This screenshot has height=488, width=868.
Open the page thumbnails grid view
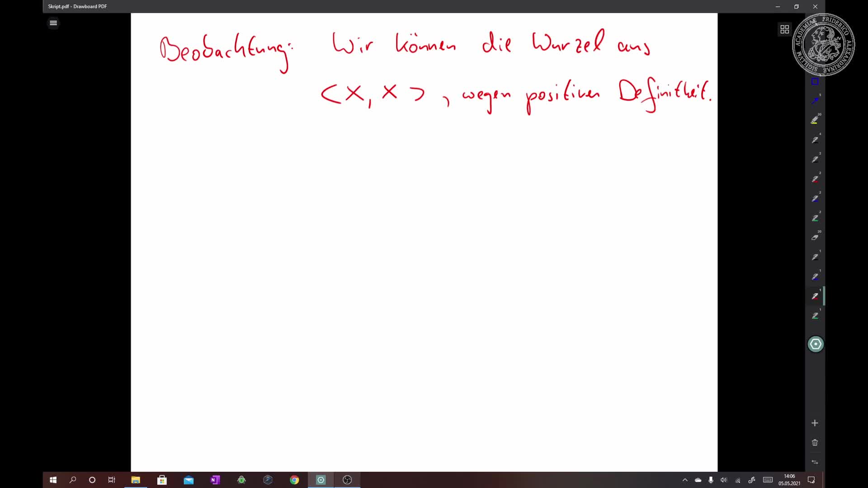[784, 29]
